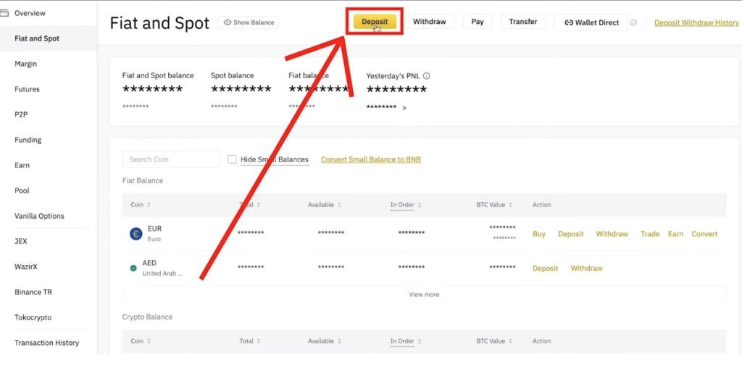Click the Overview wallet icon
Screen dimensions: 744x369
tap(4, 13)
